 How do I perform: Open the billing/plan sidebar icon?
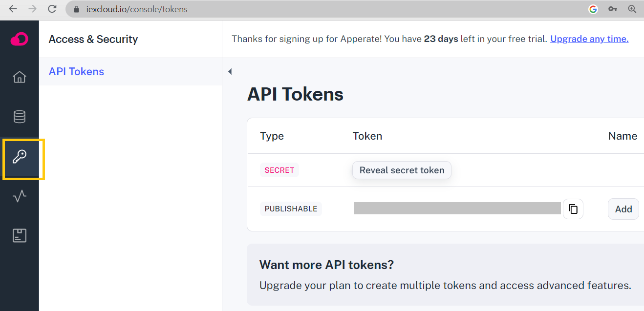pyautogui.click(x=20, y=236)
